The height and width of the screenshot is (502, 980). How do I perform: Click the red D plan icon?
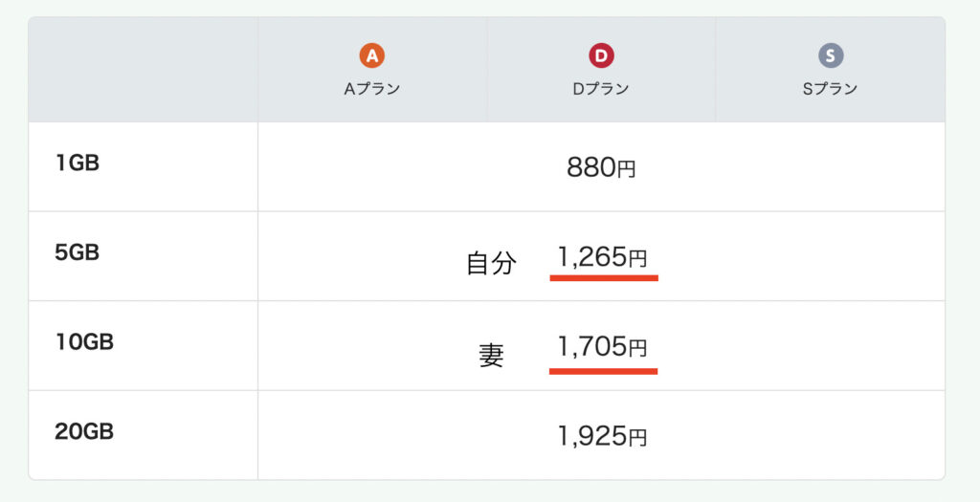point(601,56)
